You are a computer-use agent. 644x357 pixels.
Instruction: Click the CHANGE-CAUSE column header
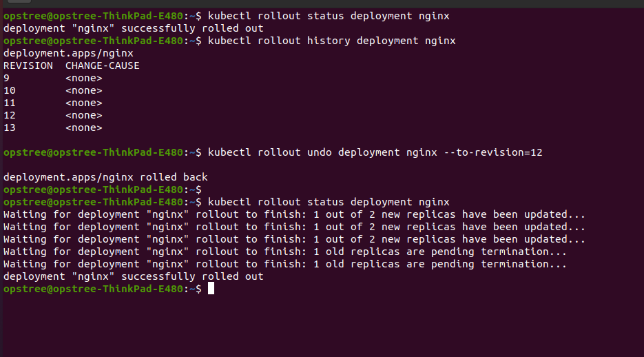click(x=103, y=65)
